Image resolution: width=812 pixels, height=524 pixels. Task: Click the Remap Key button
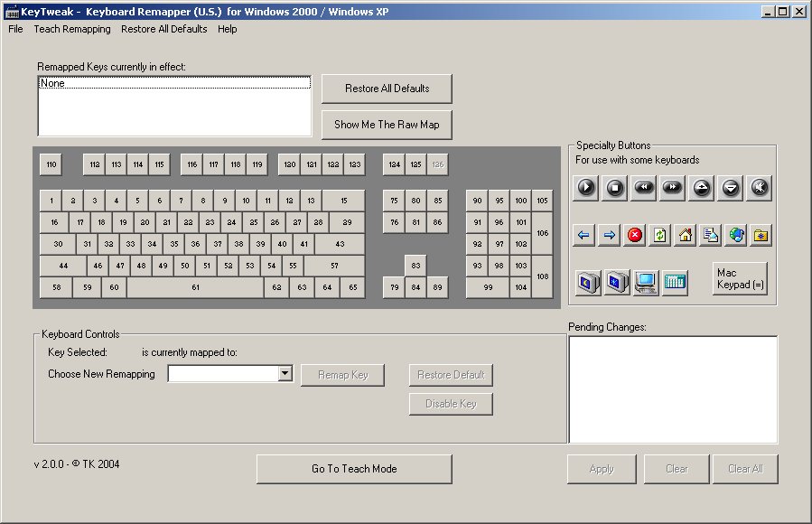tap(343, 375)
